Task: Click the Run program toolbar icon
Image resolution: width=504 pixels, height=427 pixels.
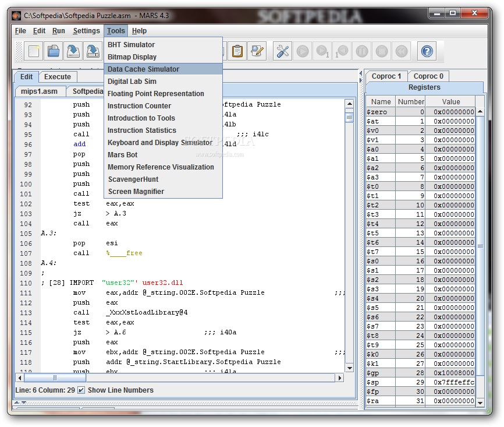Action: pos(303,51)
